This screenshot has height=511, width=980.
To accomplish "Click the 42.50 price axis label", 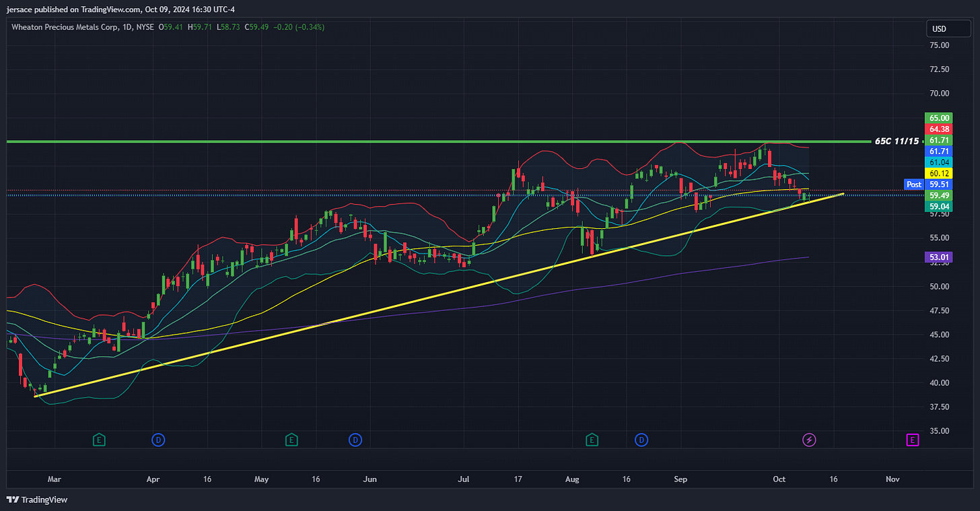I will (x=939, y=359).
